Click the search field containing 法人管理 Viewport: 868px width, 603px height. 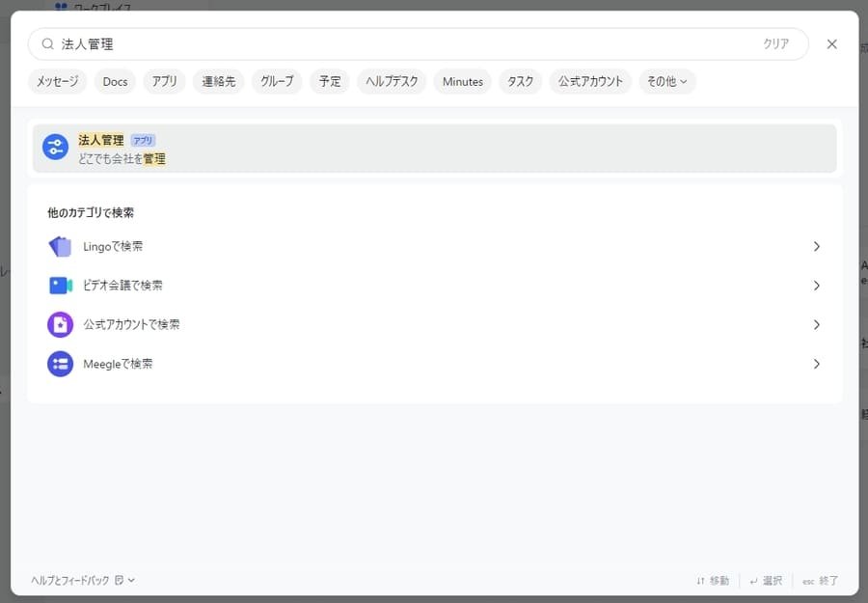pos(405,44)
